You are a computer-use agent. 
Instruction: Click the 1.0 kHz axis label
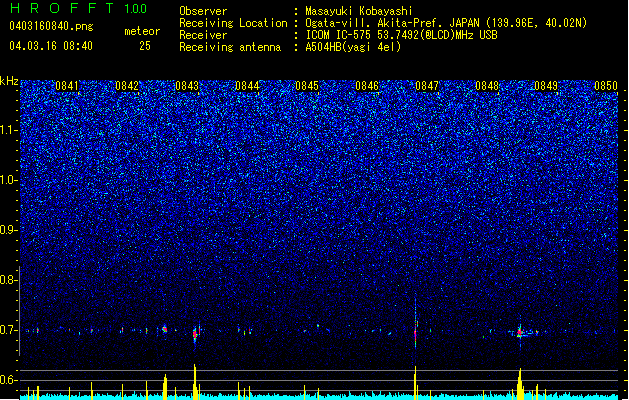(9, 180)
